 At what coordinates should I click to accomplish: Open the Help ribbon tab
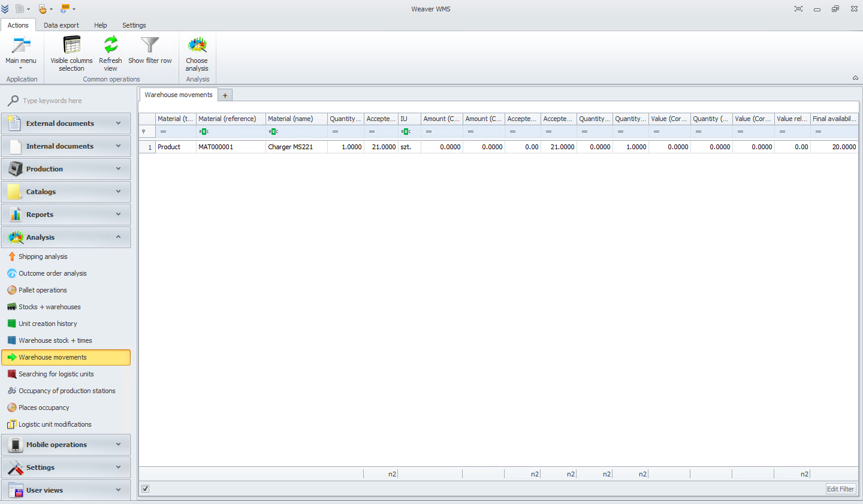coord(101,25)
